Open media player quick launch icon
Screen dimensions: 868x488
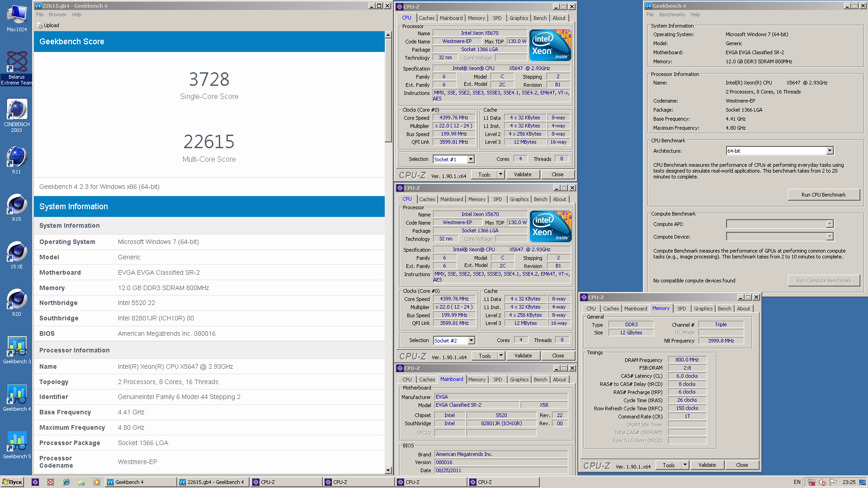(97, 482)
